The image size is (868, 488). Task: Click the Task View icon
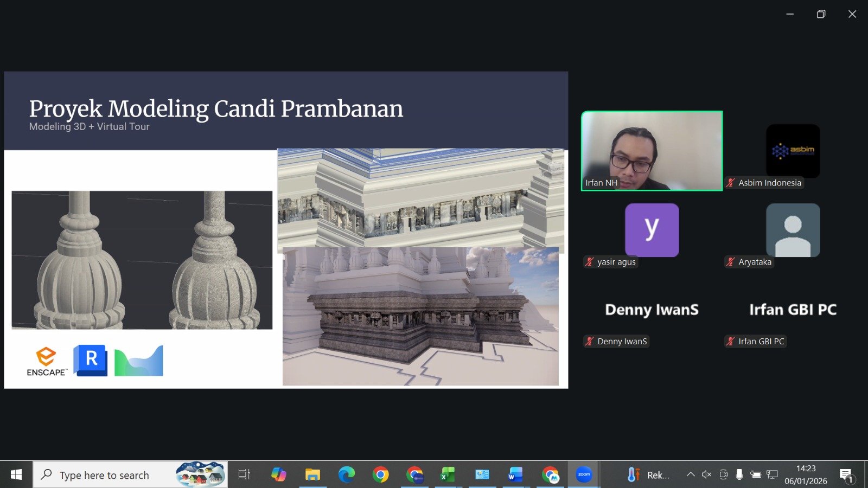(x=244, y=475)
